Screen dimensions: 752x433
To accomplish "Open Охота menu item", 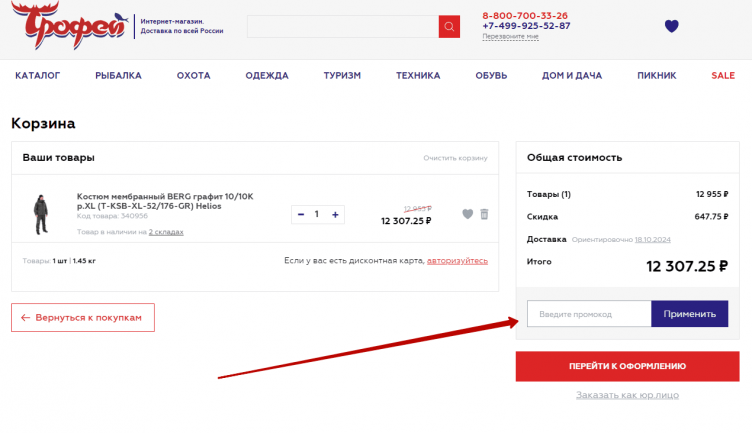I will (x=193, y=76).
